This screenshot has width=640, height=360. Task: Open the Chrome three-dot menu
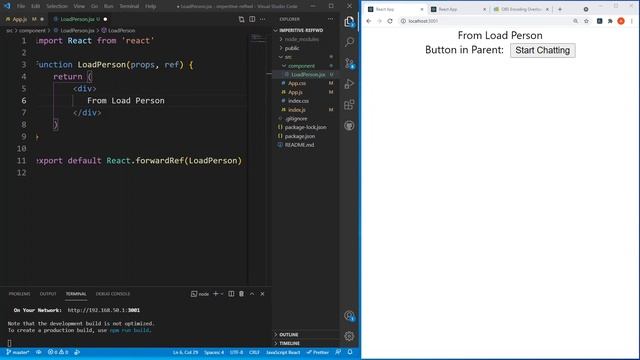(x=632, y=21)
